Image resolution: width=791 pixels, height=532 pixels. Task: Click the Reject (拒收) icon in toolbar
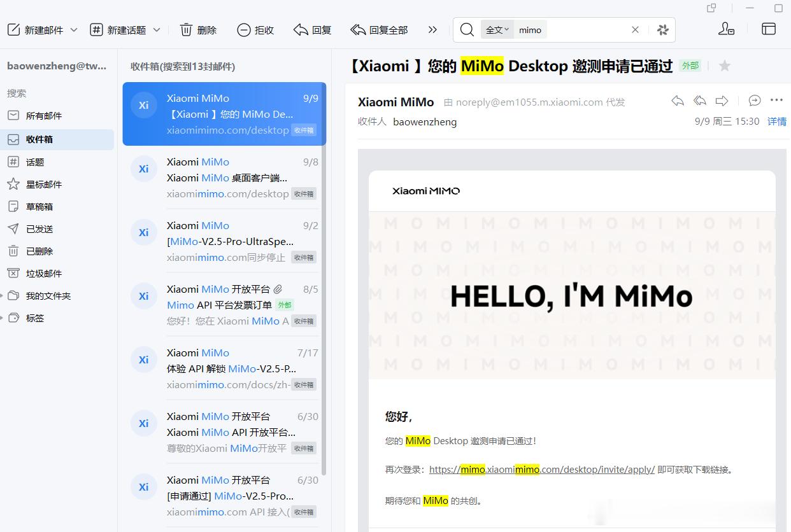coord(243,30)
